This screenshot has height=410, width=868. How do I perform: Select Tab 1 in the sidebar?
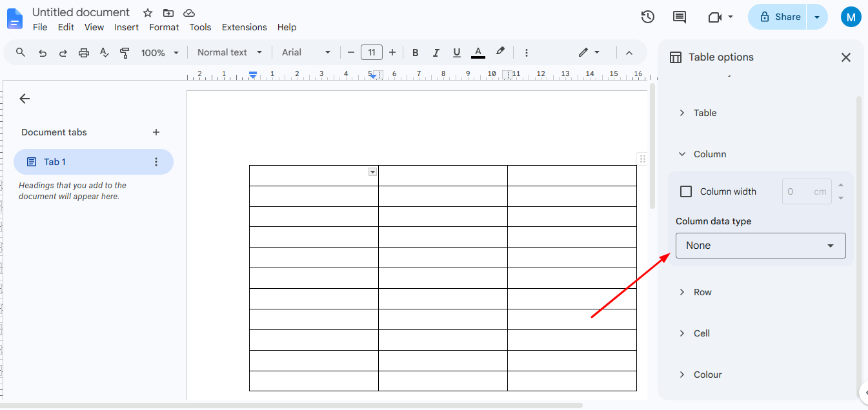(94, 162)
